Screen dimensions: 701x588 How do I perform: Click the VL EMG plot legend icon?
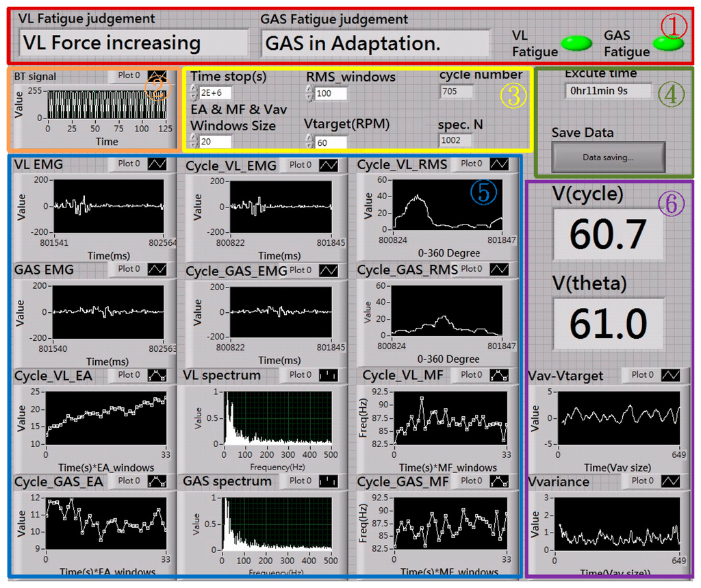pos(157,164)
